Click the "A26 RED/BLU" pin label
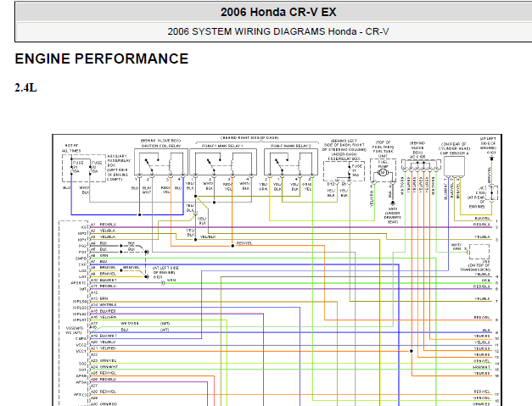Viewport: 532px width, 406px height. coord(104,379)
